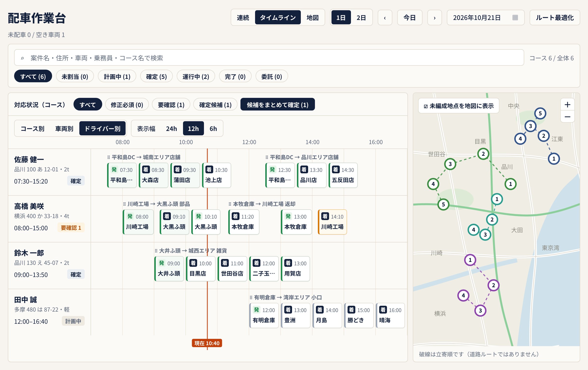Click ルート最適化 button
The image size is (588, 370).
coord(555,18)
